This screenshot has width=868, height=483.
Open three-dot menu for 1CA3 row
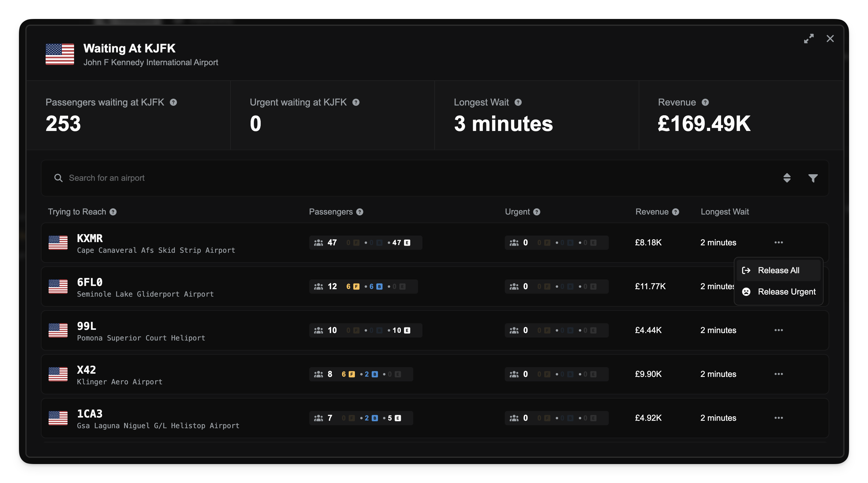pos(778,418)
